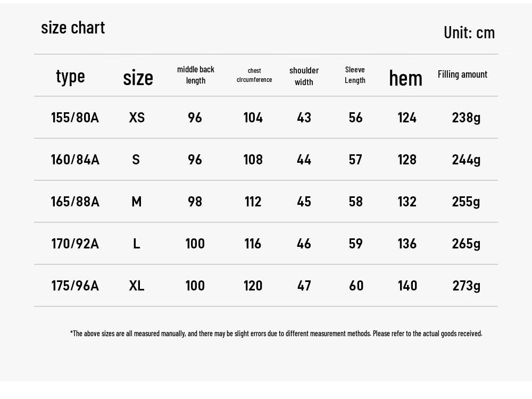This screenshot has height=399, width=532.
Task: Select the 238g filling amount cell
Action: [x=466, y=118]
